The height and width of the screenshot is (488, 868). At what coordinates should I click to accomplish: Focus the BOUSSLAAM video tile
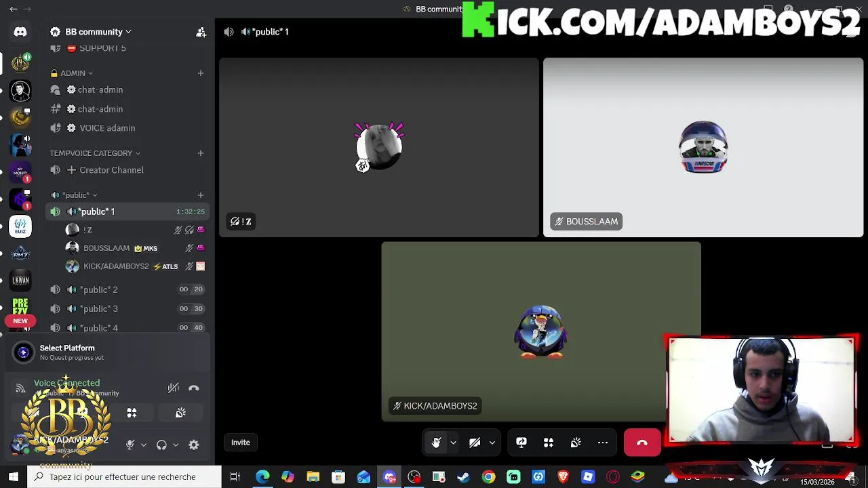[x=703, y=147]
